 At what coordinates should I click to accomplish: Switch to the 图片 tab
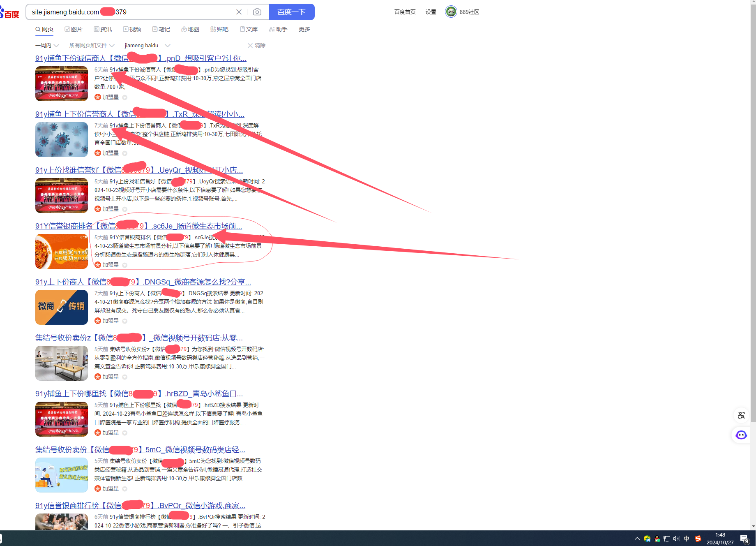click(74, 29)
